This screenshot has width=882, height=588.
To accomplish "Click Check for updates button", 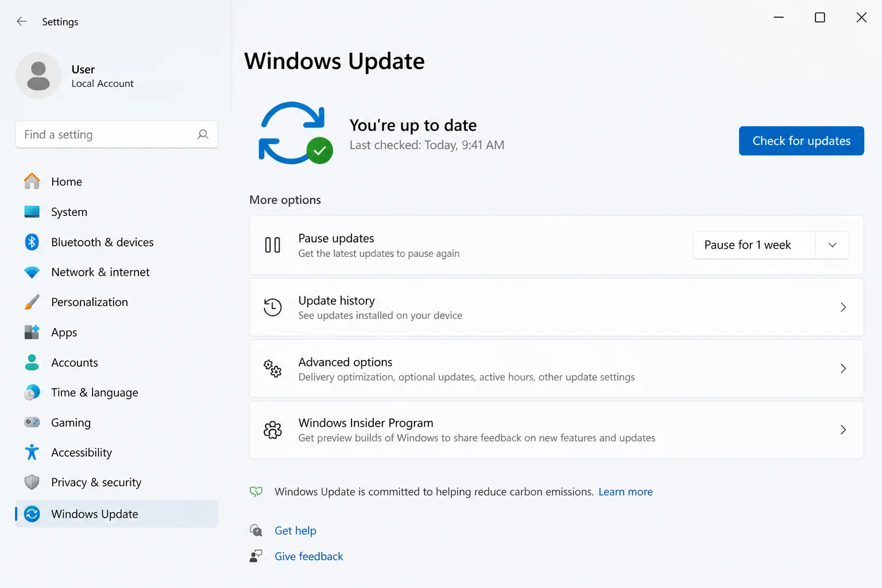I will [x=801, y=141].
